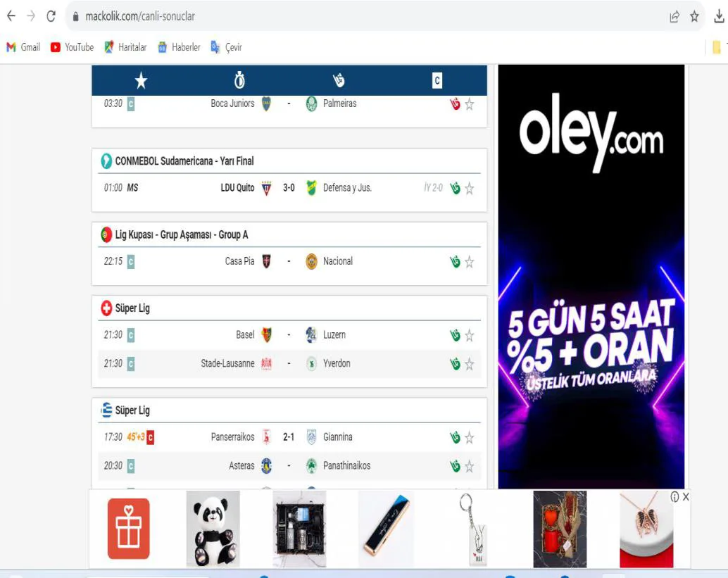Open Lig Kupası - Grup Aşaması - Group A

pos(182,234)
